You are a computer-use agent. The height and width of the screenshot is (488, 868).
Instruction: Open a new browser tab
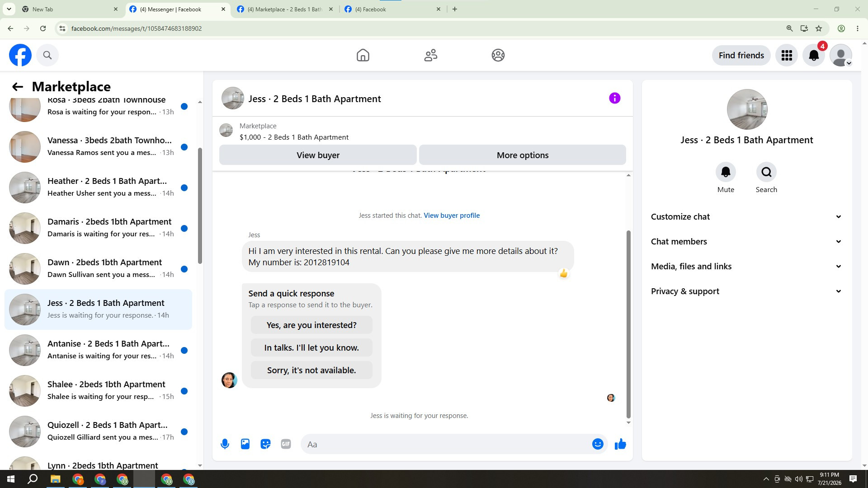point(455,9)
